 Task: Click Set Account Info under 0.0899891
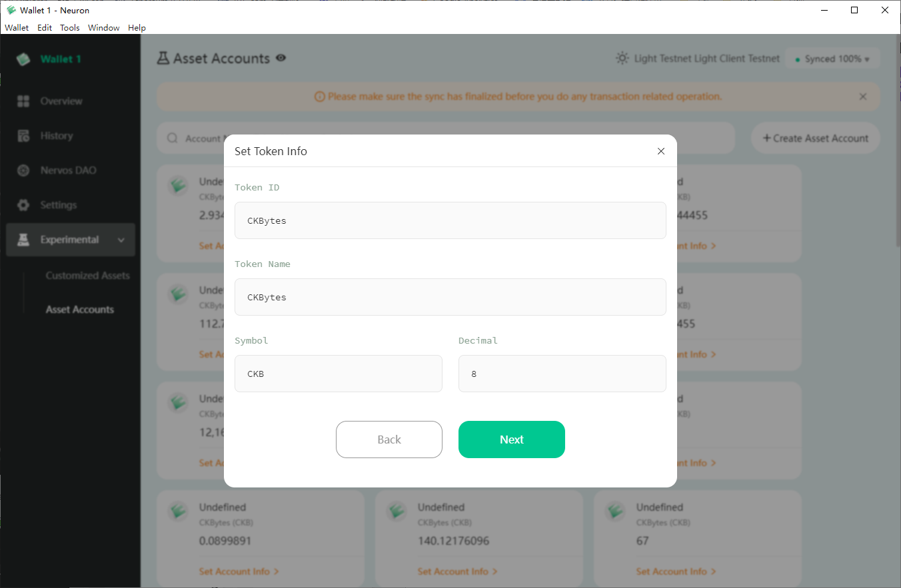[x=239, y=571]
